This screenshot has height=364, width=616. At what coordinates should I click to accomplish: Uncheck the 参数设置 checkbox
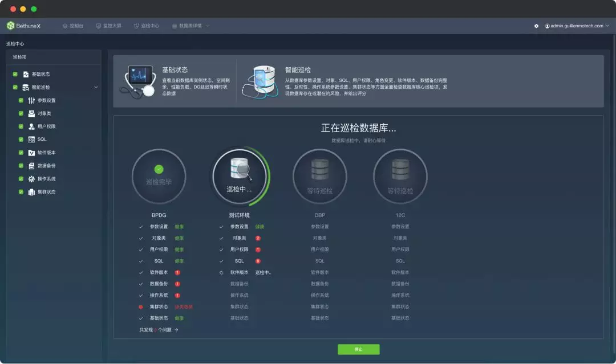click(x=21, y=100)
